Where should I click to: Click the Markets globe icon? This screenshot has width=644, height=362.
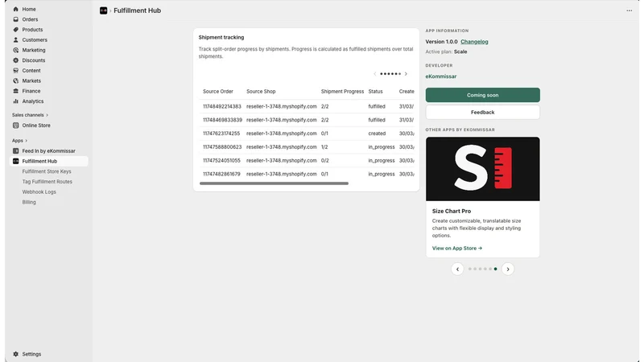point(15,81)
